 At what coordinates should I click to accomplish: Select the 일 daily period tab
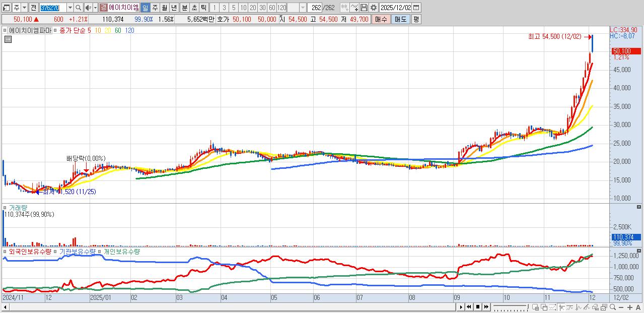click(x=145, y=8)
